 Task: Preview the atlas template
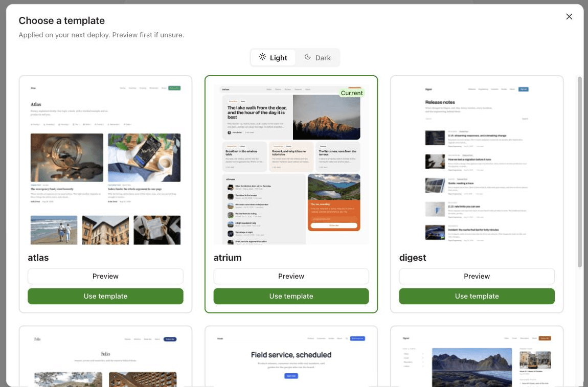click(105, 276)
